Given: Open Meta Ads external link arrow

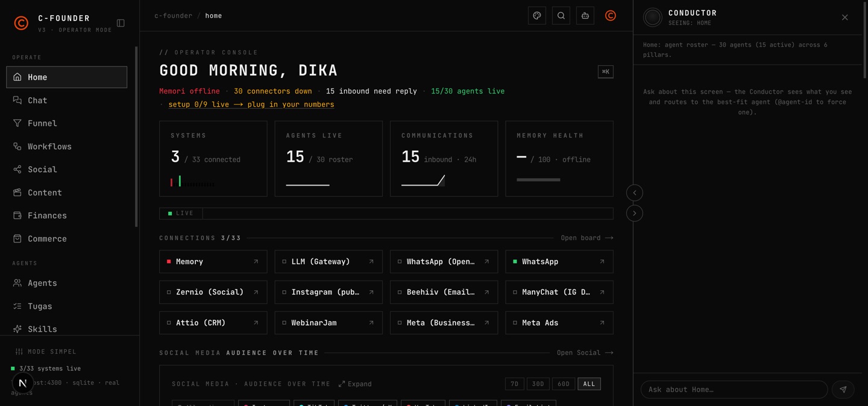Looking at the screenshot, I should click(602, 323).
